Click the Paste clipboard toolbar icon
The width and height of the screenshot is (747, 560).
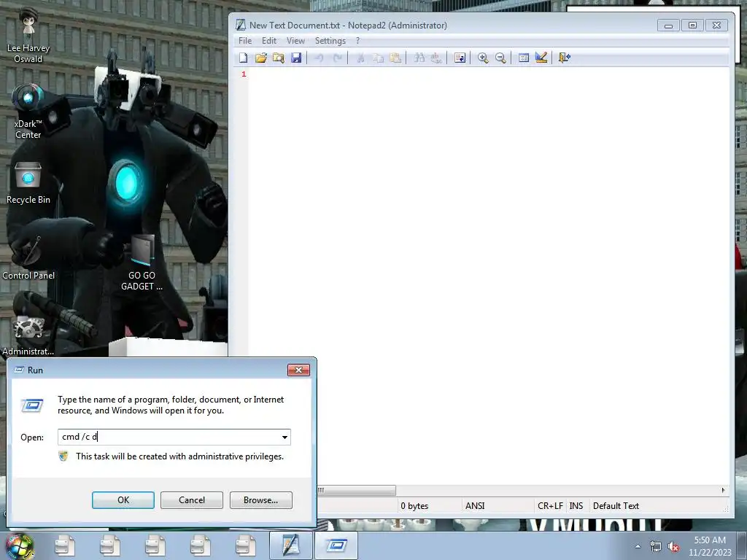tap(396, 58)
